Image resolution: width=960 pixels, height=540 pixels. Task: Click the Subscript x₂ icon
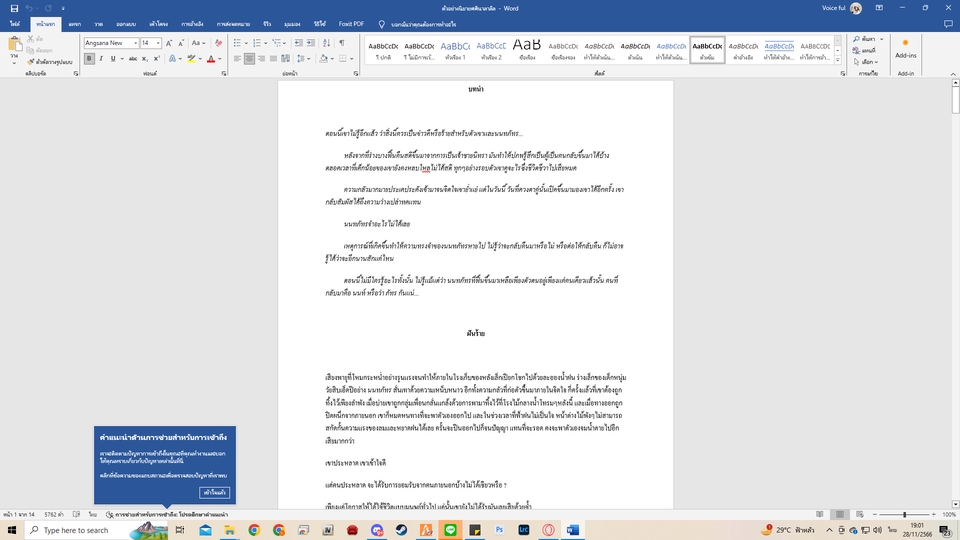144,59
